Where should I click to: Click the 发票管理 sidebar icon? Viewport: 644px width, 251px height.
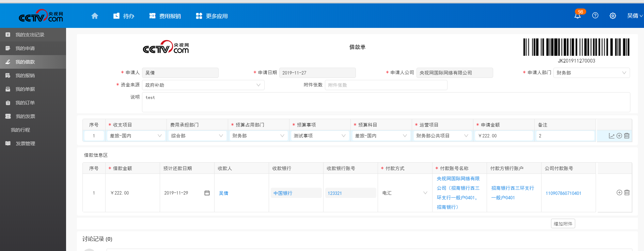pos(8,144)
